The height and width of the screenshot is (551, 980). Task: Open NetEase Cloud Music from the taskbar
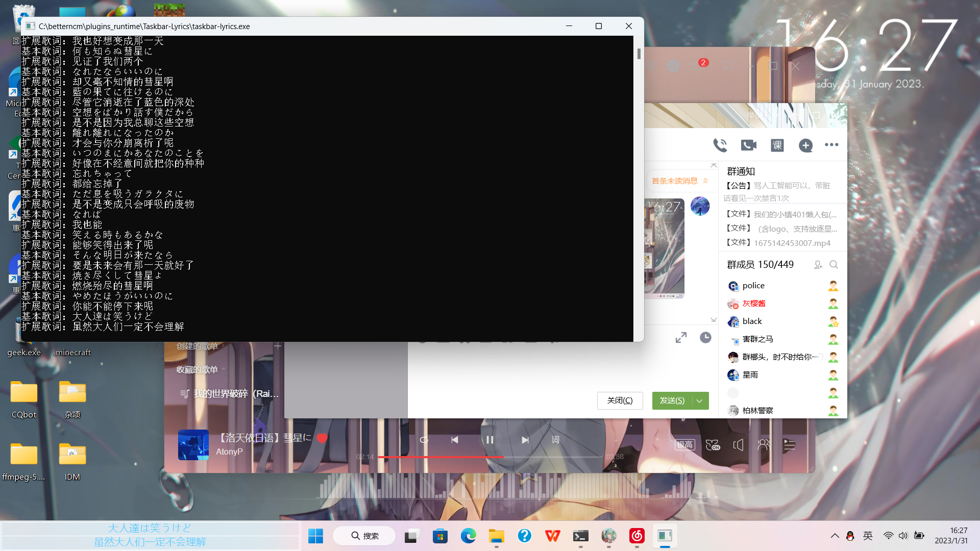click(x=636, y=536)
